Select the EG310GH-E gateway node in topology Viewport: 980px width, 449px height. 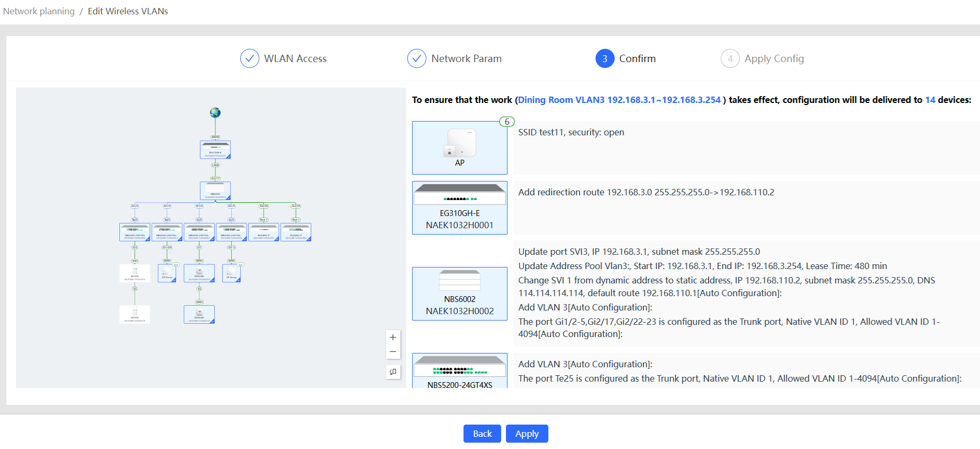point(215,150)
